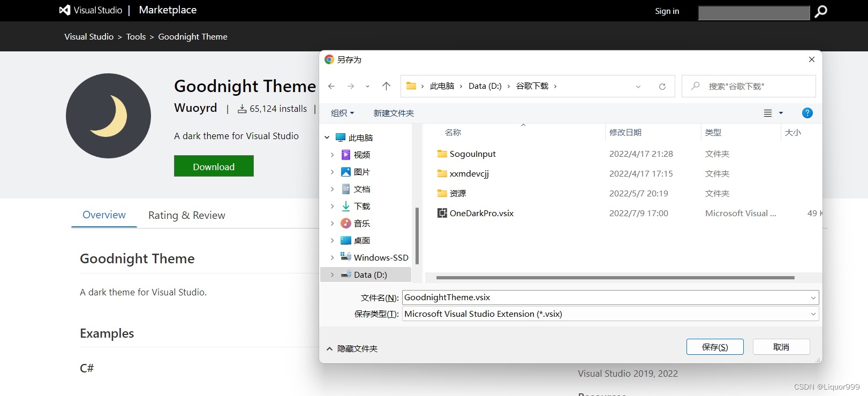Click the Windows-SSD drive icon
Screen dimensions: 868x396
[x=346, y=256]
